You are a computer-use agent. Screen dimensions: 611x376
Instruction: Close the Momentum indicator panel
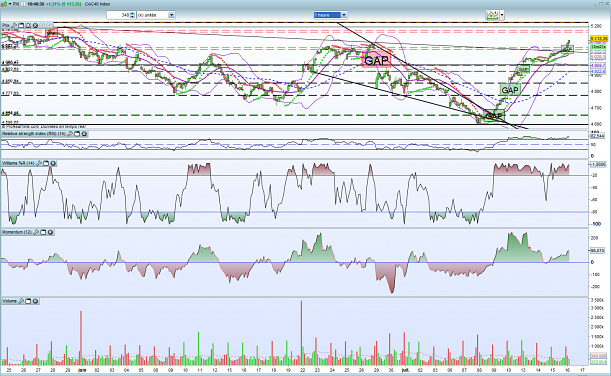(x=50, y=232)
